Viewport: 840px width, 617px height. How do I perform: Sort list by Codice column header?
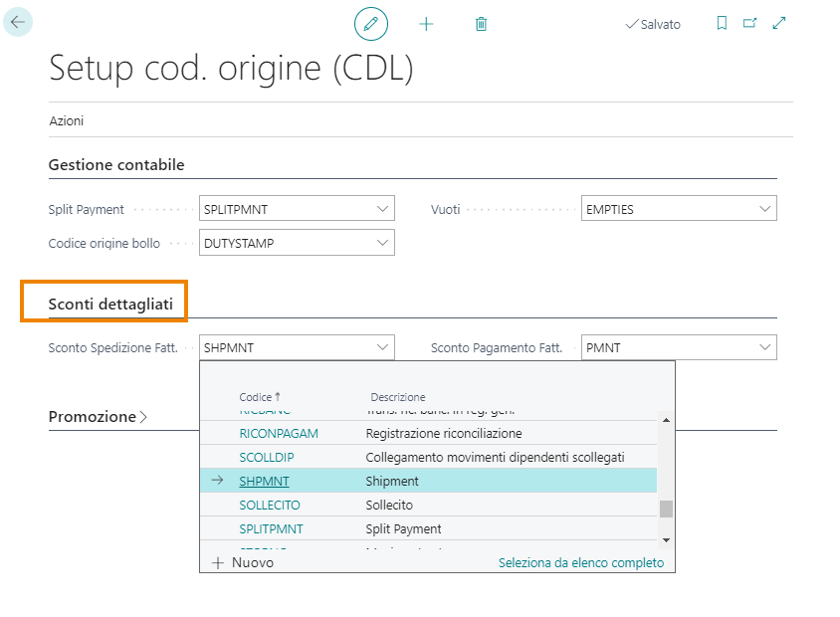click(x=260, y=397)
